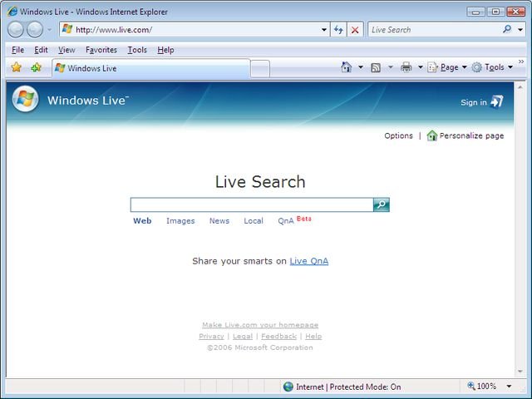Click the RSS feeds icon
Viewport: 532px width, 399px height.
[x=376, y=67]
